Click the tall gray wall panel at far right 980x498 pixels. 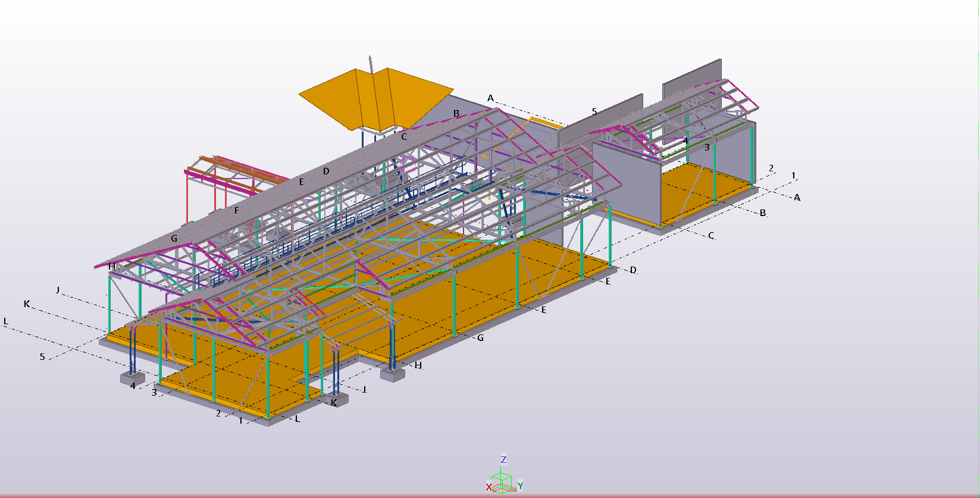[x=691, y=77]
